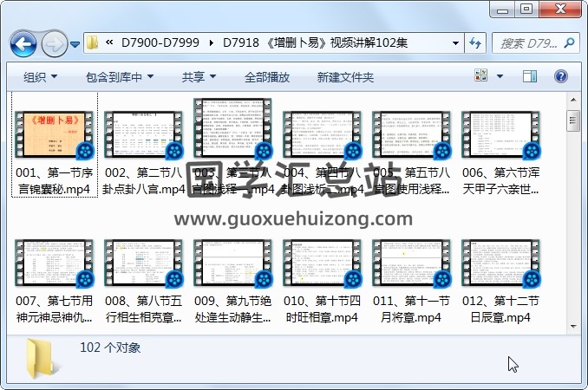588x390 pixels.
Task: Expand address bar previous locations dropdown
Action: click(x=456, y=42)
